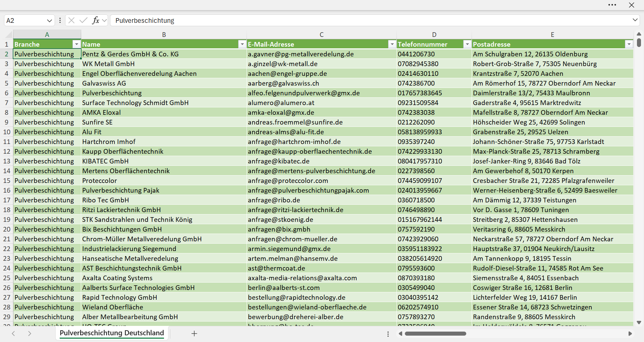
Task: Select row 17 header
Action: click(7, 200)
